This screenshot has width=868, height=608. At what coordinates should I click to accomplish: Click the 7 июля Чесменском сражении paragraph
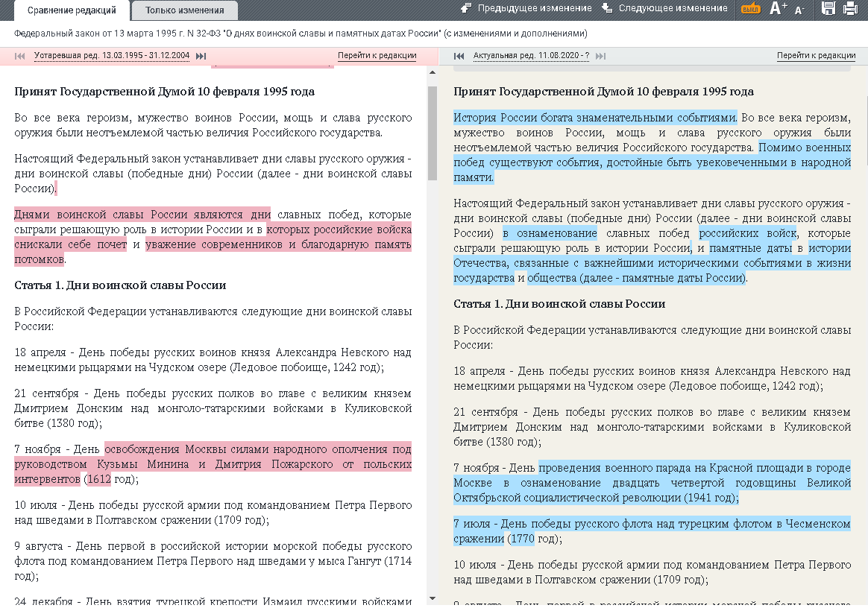pyautogui.click(x=652, y=531)
